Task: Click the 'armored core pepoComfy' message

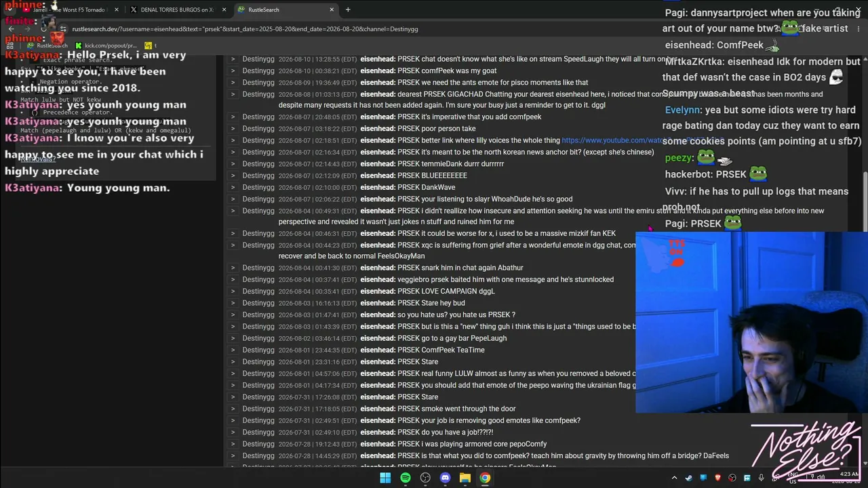Action: pyautogui.click(x=472, y=444)
